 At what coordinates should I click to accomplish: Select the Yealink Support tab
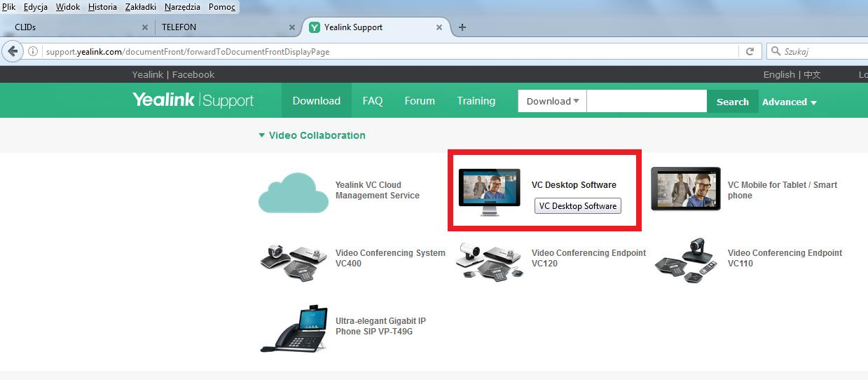[377, 27]
